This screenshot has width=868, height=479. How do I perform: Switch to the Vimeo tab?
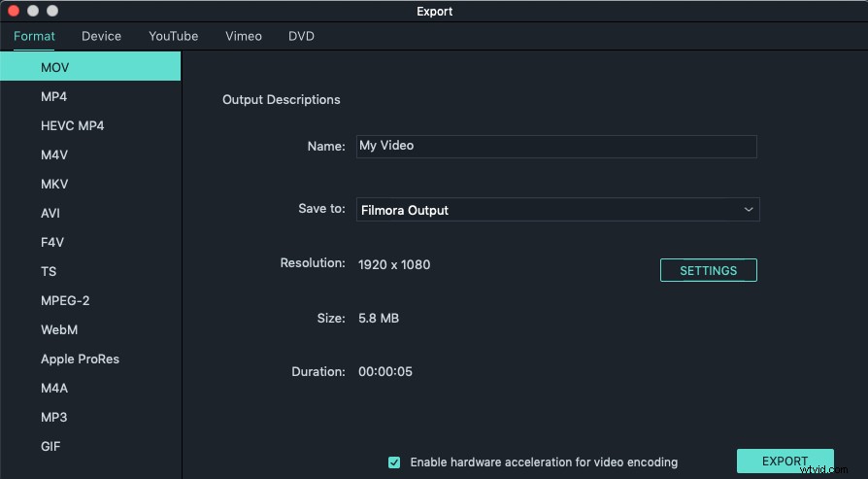coord(243,36)
